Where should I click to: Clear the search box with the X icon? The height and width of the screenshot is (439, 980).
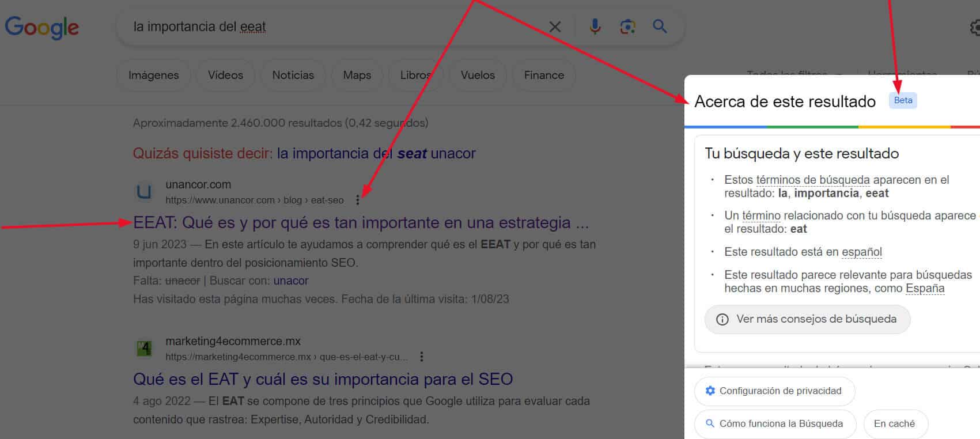point(555,27)
